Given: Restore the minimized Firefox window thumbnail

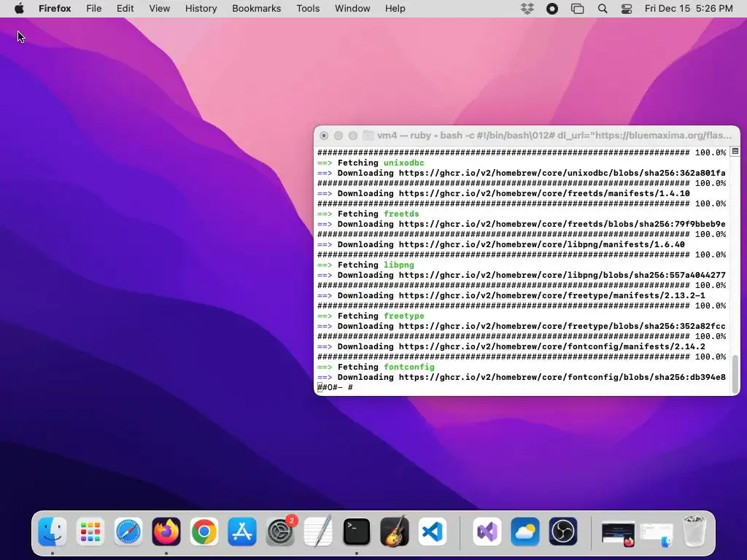Looking at the screenshot, I should [619, 533].
